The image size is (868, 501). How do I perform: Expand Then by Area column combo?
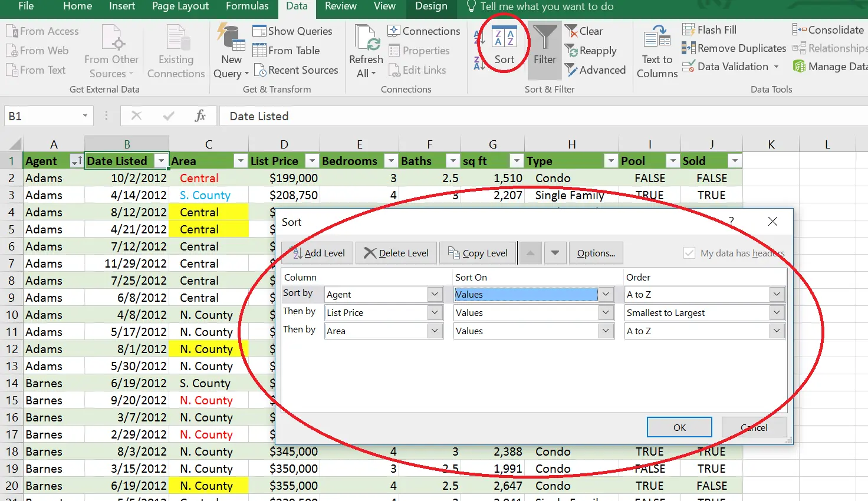tap(435, 331)
